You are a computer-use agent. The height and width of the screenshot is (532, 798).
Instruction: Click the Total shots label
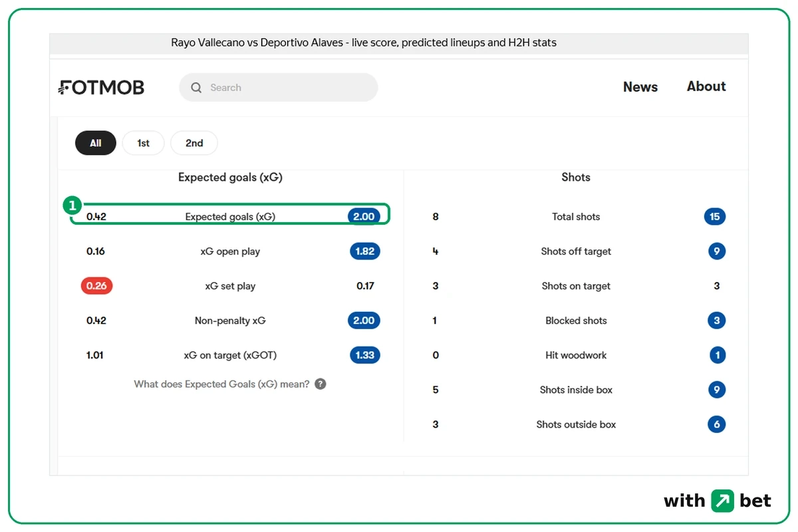pyautogui.click(x=576, y=217)
